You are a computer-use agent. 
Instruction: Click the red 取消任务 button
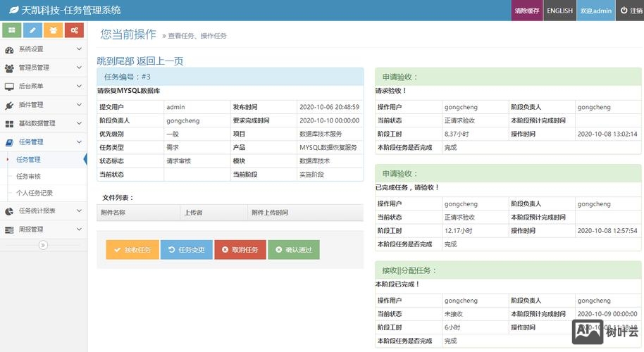(240, 250)
